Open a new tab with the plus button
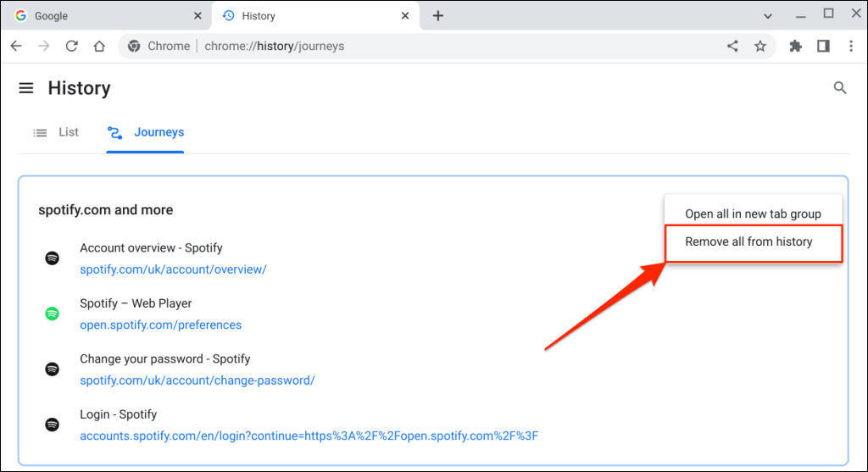Image resolution: width=868 pixels, height=472 pixels. tap(438, 15)
